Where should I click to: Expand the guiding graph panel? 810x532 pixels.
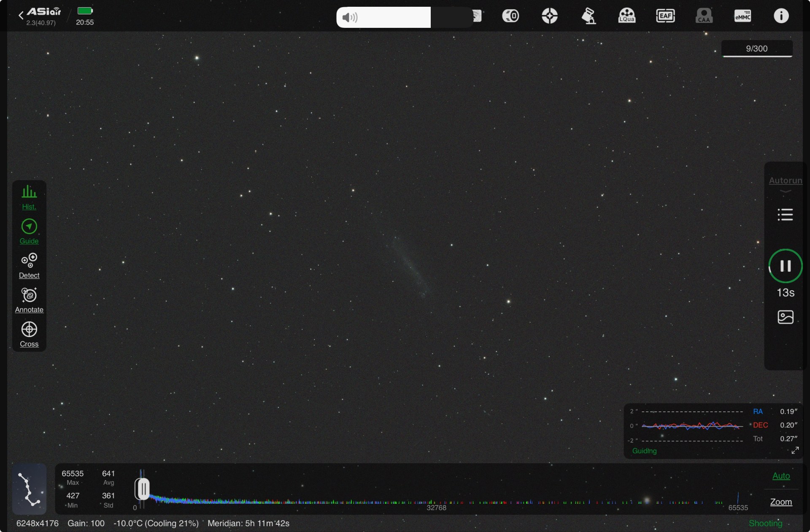(x=795, y=451)
